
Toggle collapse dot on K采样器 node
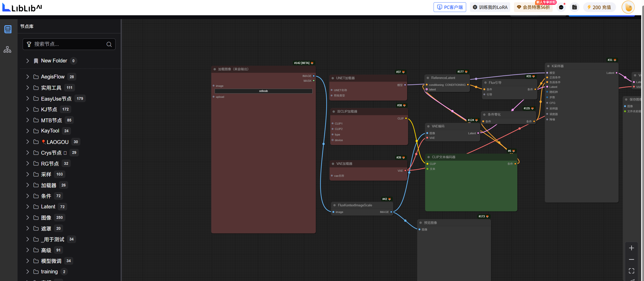(548, 66)
